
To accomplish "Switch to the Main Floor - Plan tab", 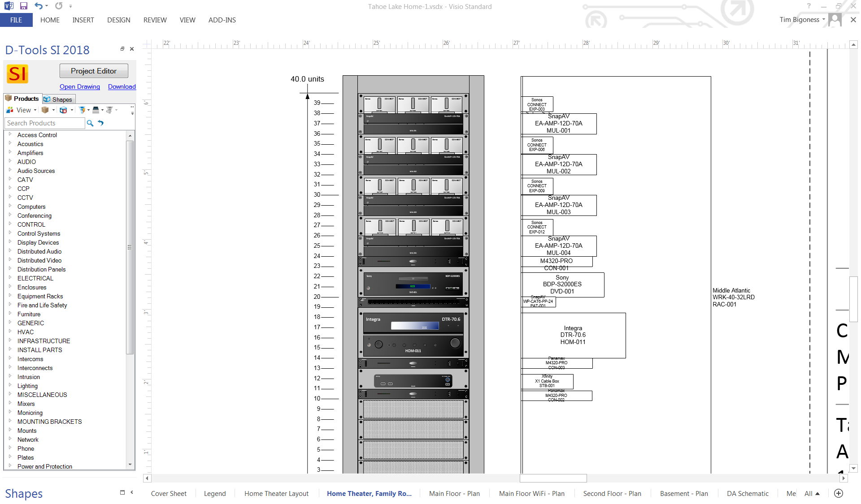I will (454, 493).
